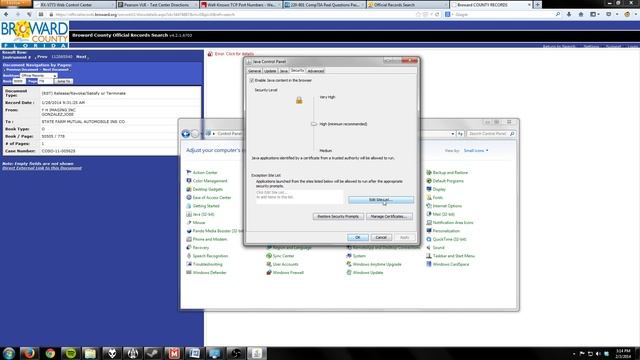
Task: Expand Control Panel address bar dropdown arrow
Action: (453, 134)
